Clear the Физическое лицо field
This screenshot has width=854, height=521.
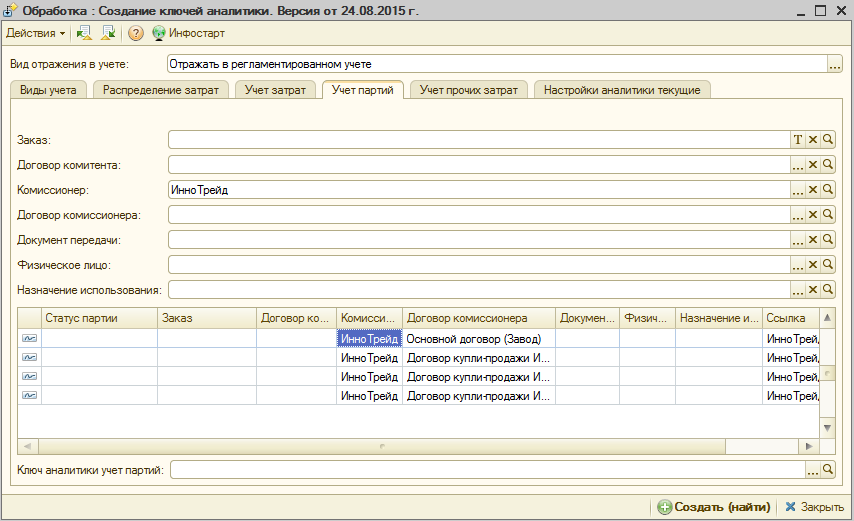click(813, 265)
